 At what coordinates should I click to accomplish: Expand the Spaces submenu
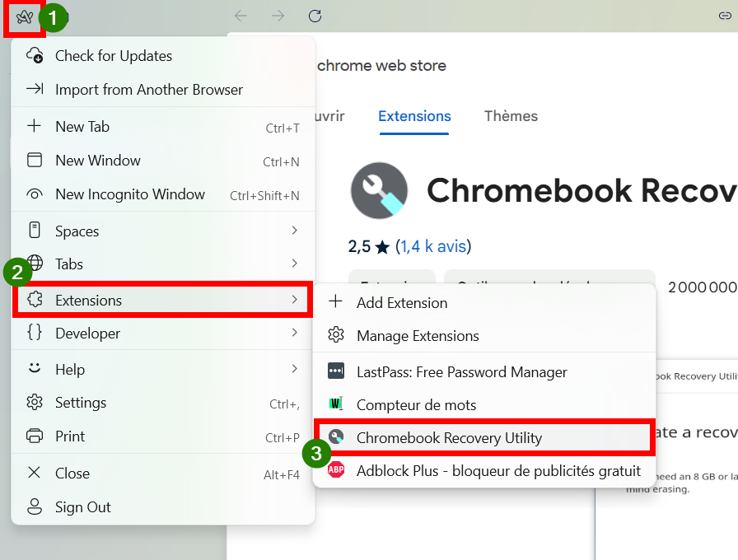point(163,231)
